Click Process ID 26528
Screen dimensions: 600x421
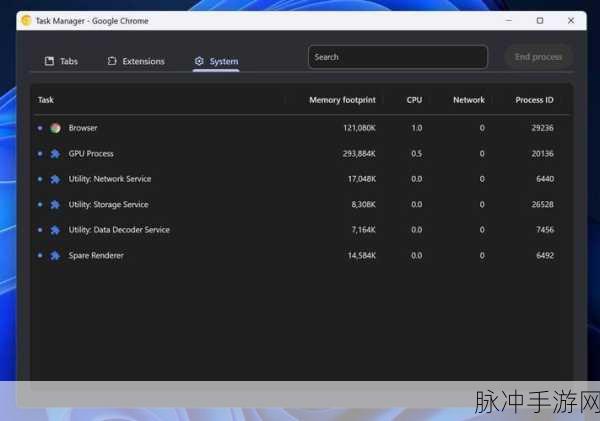click(542, 205)
